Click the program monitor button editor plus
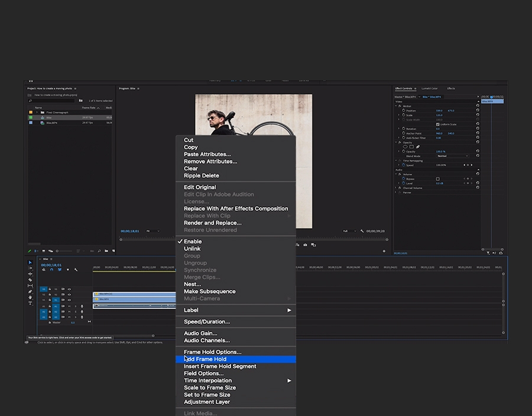The width and height of the screenshot is (532, 416). coord(384,251)
